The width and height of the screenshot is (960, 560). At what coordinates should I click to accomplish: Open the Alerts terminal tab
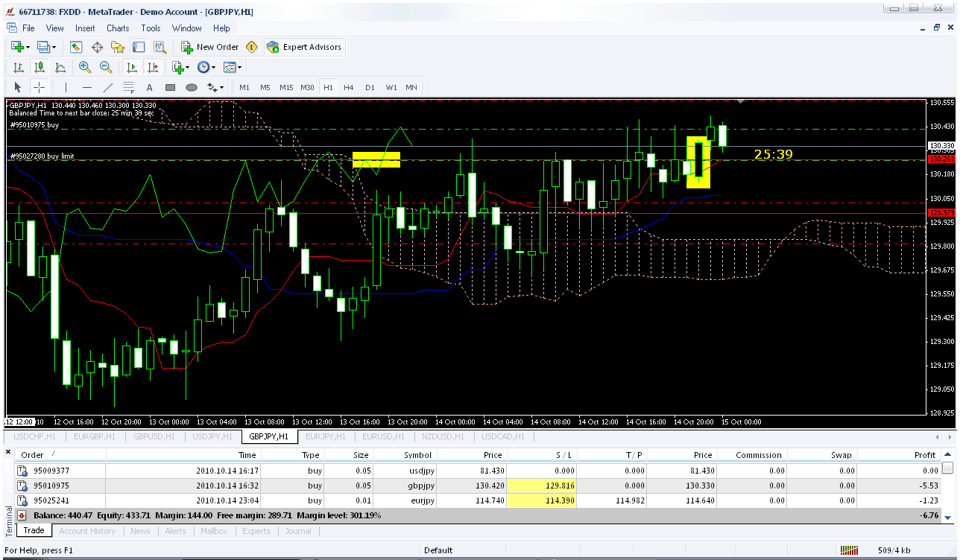pos(175,531)
